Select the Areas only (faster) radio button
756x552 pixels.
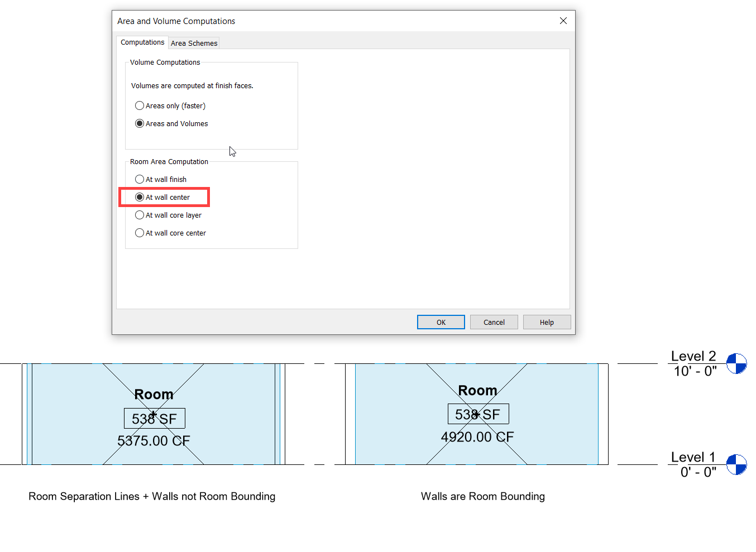click(x=140, y=105)
